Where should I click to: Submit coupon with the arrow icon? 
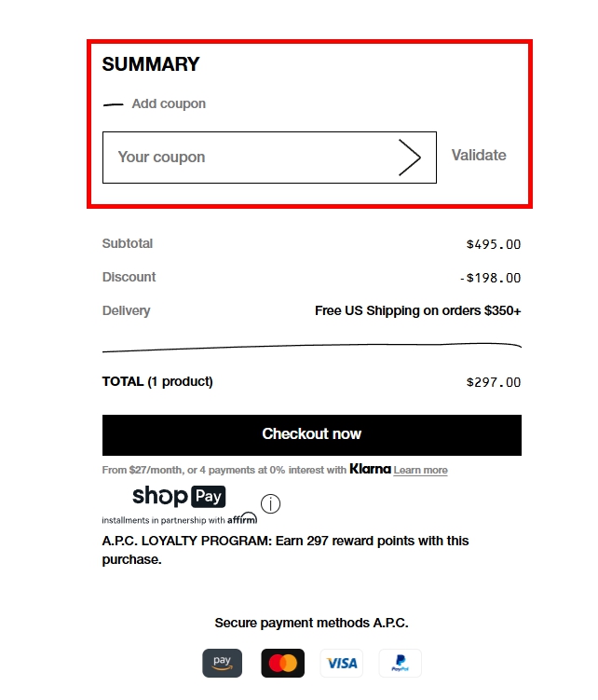point(410,158)
